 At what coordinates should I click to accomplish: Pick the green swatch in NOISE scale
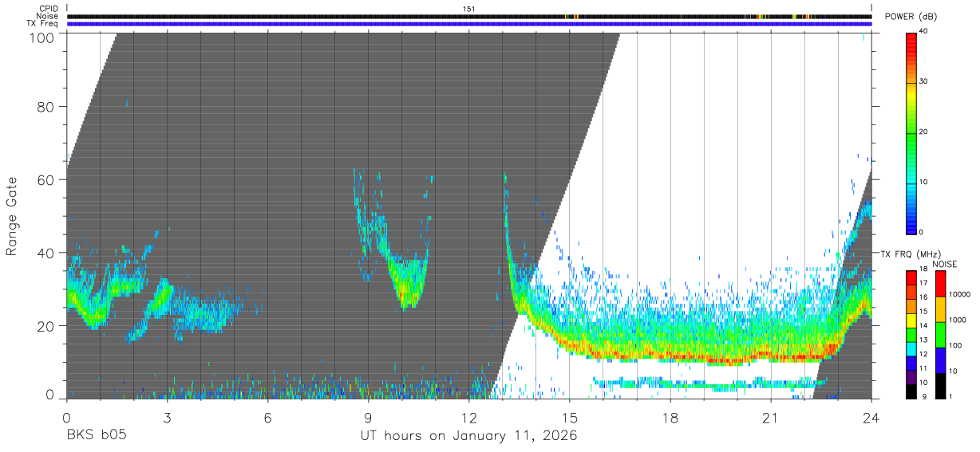[940, 334]
